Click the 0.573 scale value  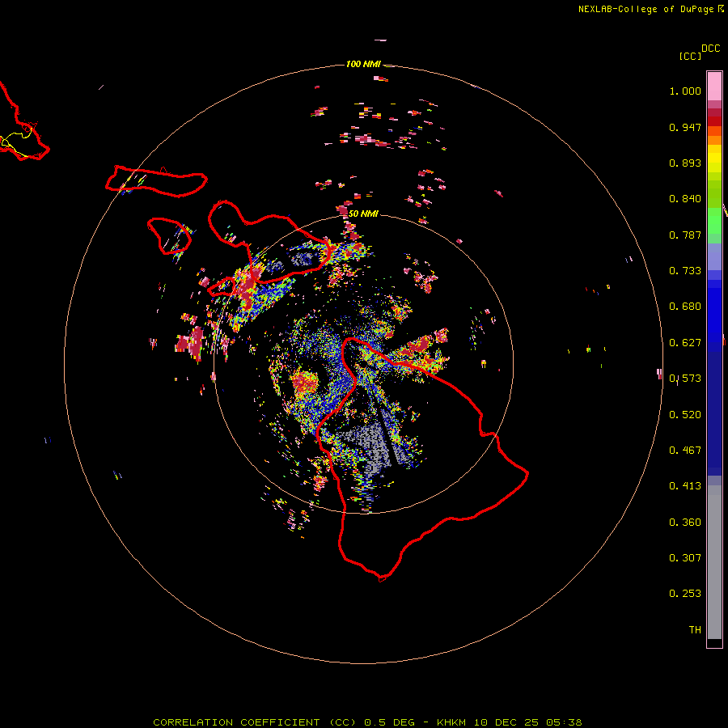[685, 379]
